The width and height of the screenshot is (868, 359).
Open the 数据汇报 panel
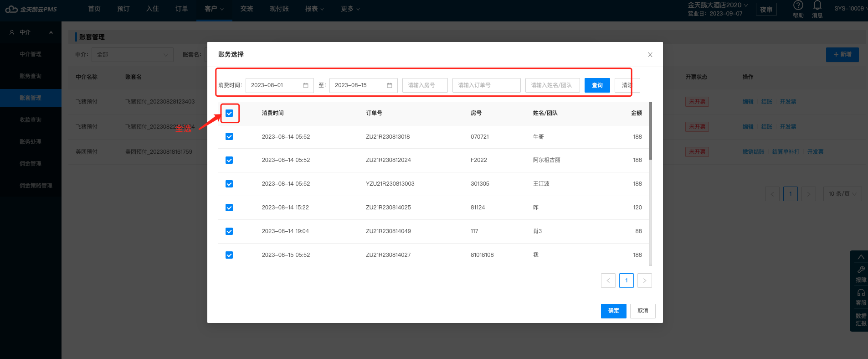861,319
